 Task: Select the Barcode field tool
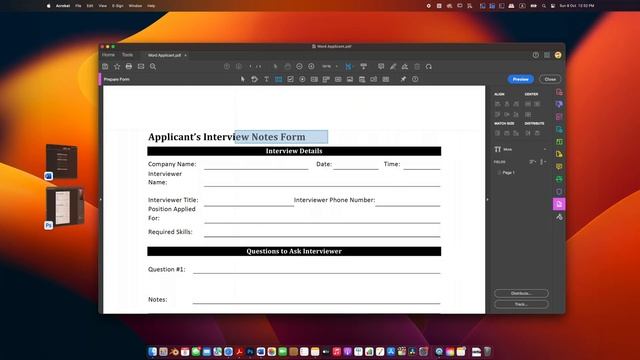tap(386, 79)
